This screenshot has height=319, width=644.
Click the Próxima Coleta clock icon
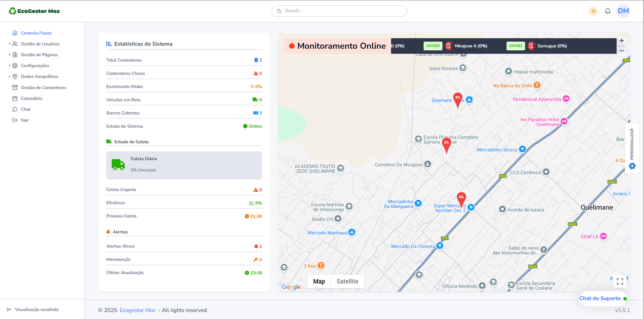click(x=247, y=216)
